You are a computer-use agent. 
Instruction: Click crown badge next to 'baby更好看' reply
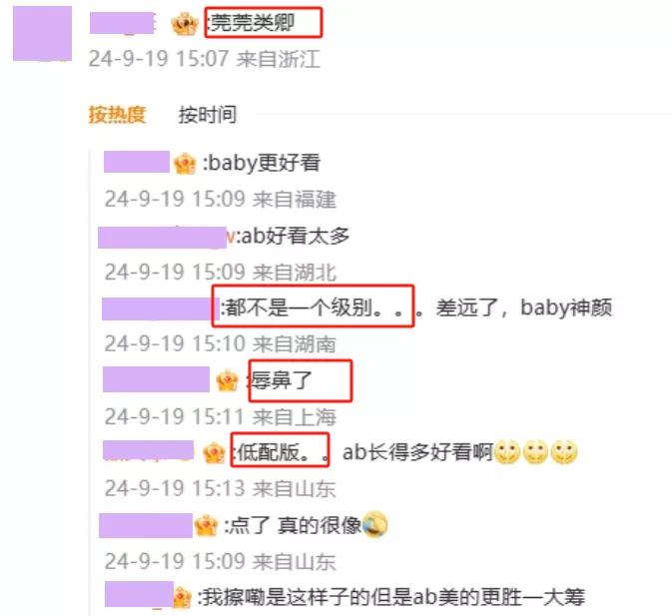pyautogui.click(x=185, y=164)
